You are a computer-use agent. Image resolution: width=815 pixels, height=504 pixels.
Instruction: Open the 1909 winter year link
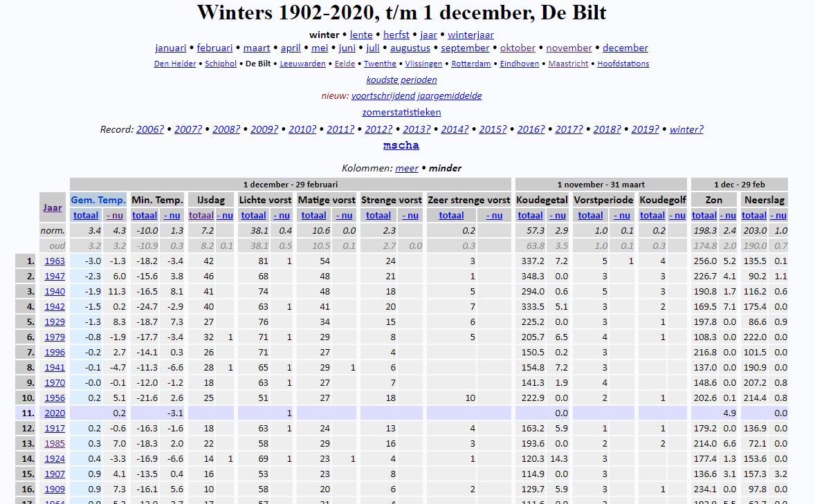55,489
